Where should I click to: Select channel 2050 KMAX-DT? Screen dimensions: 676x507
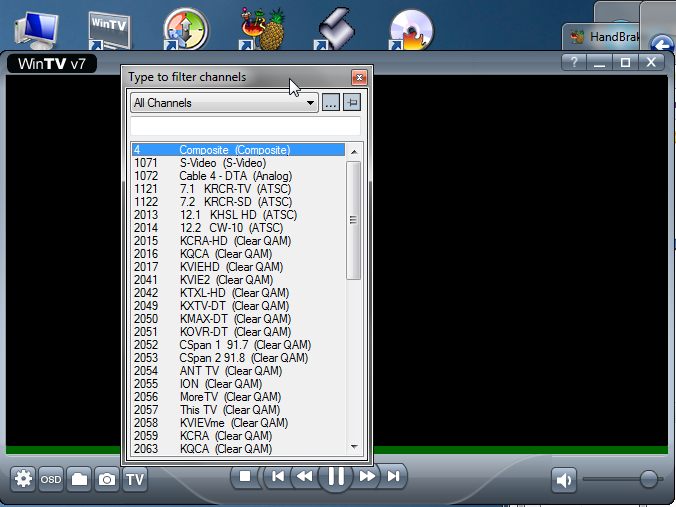click(238, 319)
